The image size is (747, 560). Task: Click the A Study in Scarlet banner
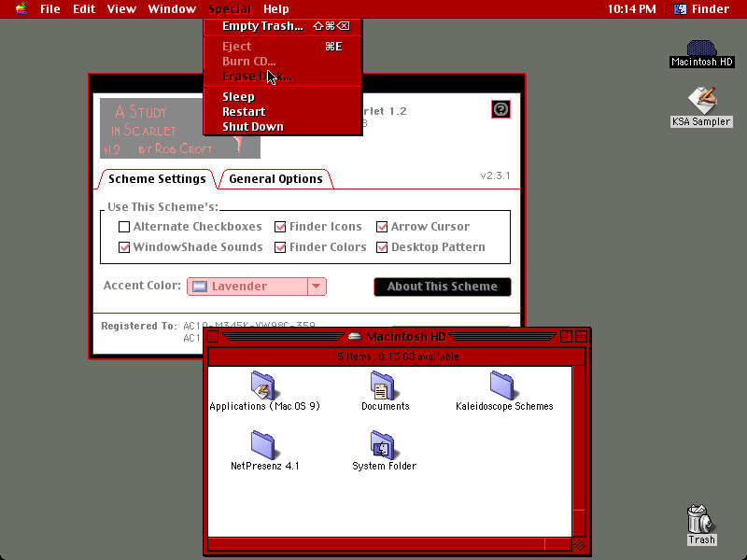[180, 129]
